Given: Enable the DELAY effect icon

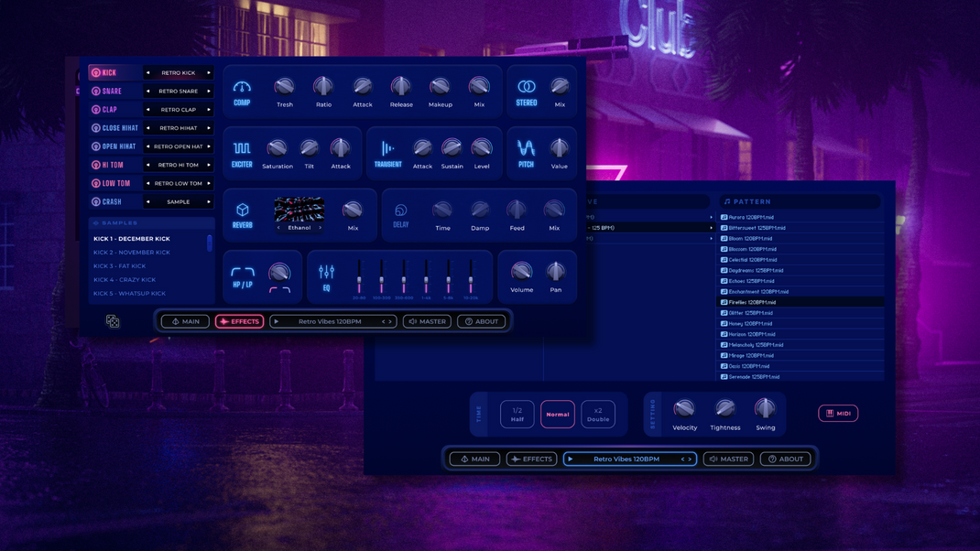Looking at the screenshot, I should (400, 211).
